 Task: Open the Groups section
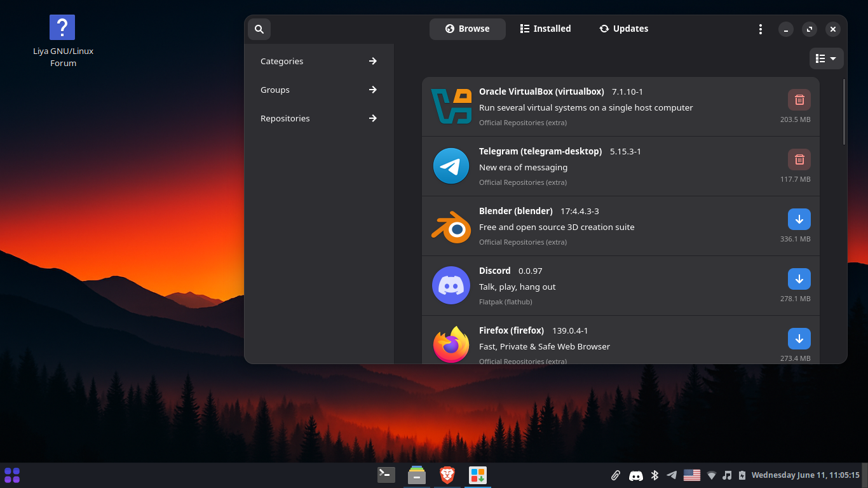(x=318, y=90)
